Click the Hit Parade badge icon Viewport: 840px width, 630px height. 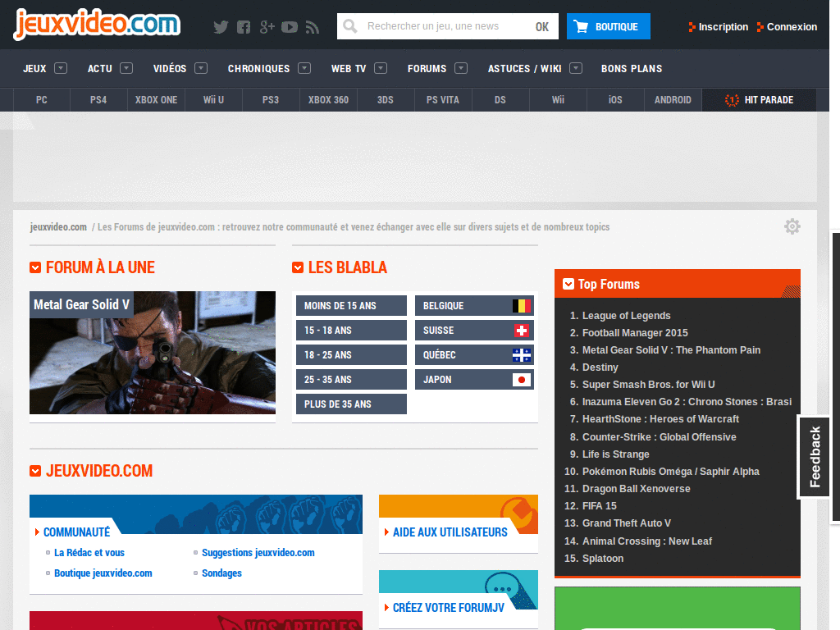pyautogui.click(x=732, y=100)
